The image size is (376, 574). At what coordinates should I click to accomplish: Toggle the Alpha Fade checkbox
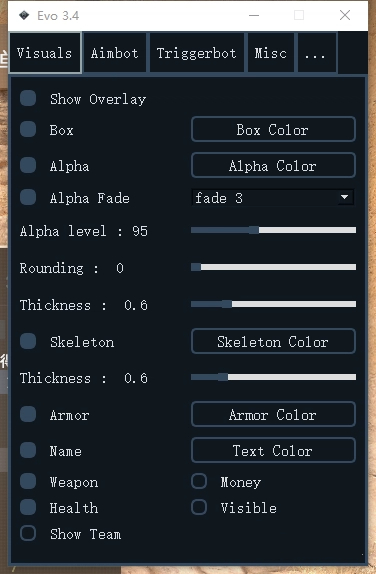click(28, 197)
